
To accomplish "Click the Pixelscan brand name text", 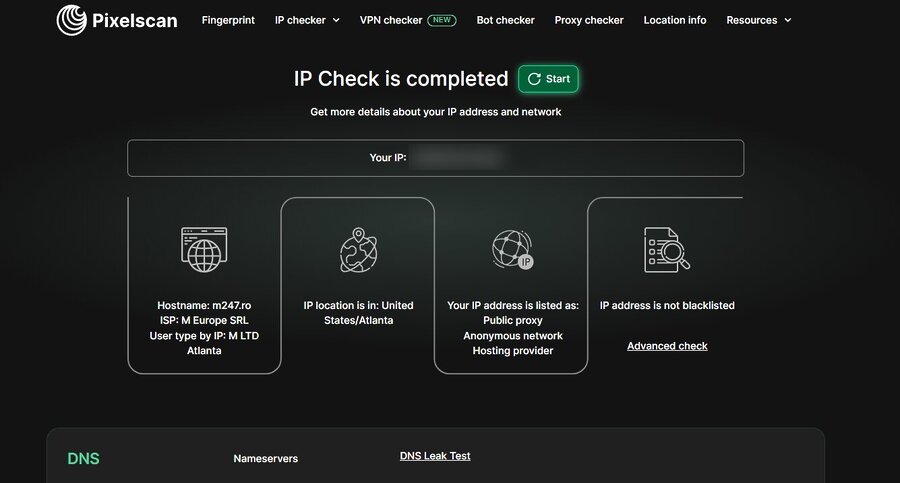I will click(134, 21).
